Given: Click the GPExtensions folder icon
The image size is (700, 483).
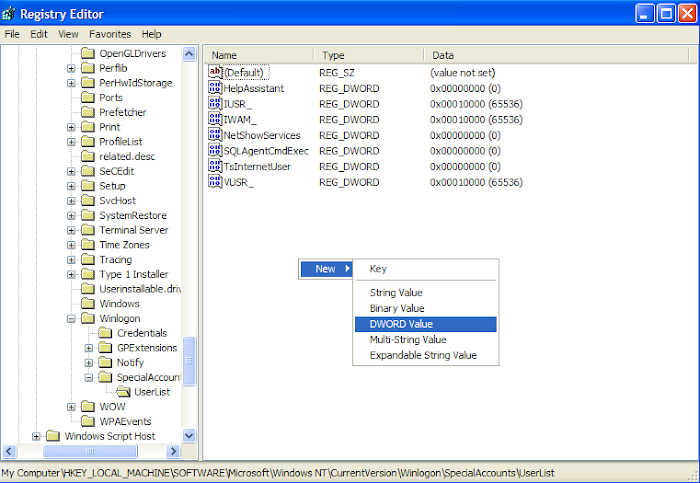Looking at the screenshot, I should point(105,348).
